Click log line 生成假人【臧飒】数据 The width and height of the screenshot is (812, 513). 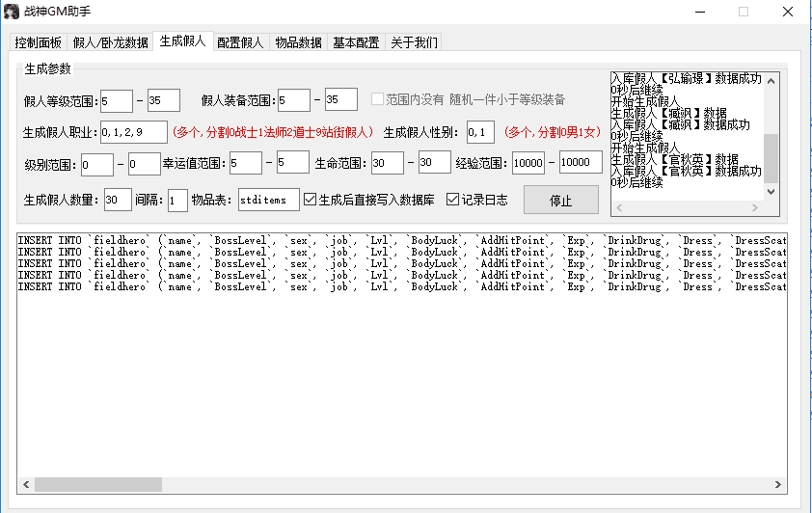pos(668,113)
